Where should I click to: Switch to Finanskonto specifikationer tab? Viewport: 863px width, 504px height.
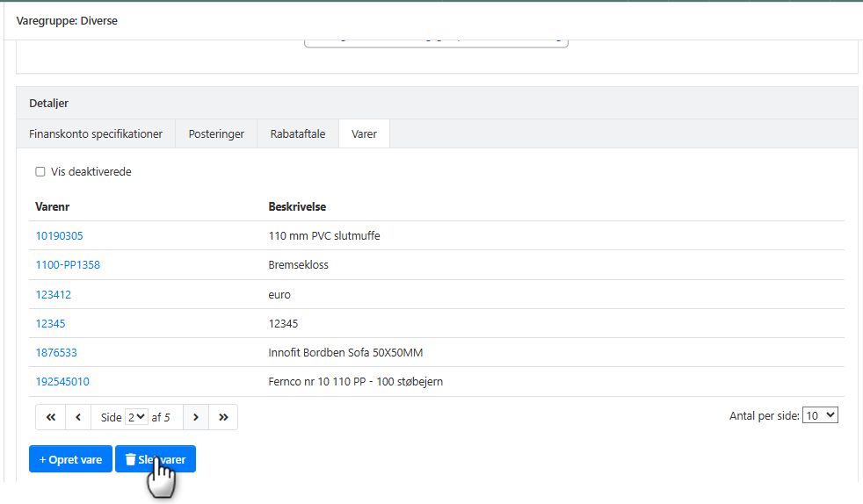[x=96, y=134]
